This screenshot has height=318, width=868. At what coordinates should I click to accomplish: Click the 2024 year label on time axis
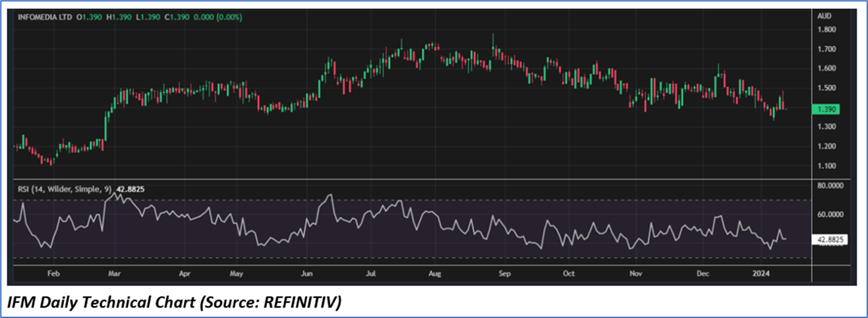[x=762, y=272]
